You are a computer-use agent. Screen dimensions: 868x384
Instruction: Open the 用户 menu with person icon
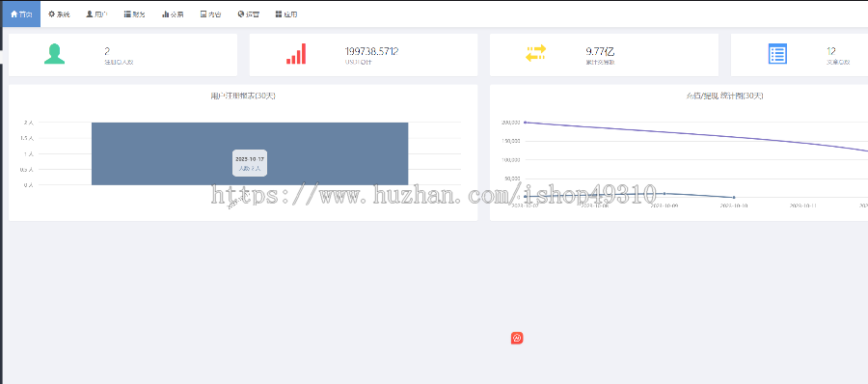coord(96,14)
